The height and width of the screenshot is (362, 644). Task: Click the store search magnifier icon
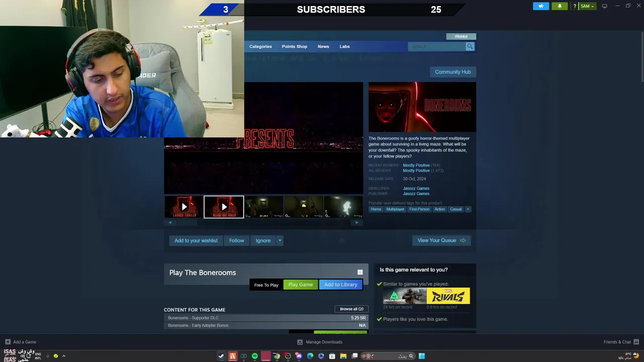[x=470, y=46]
